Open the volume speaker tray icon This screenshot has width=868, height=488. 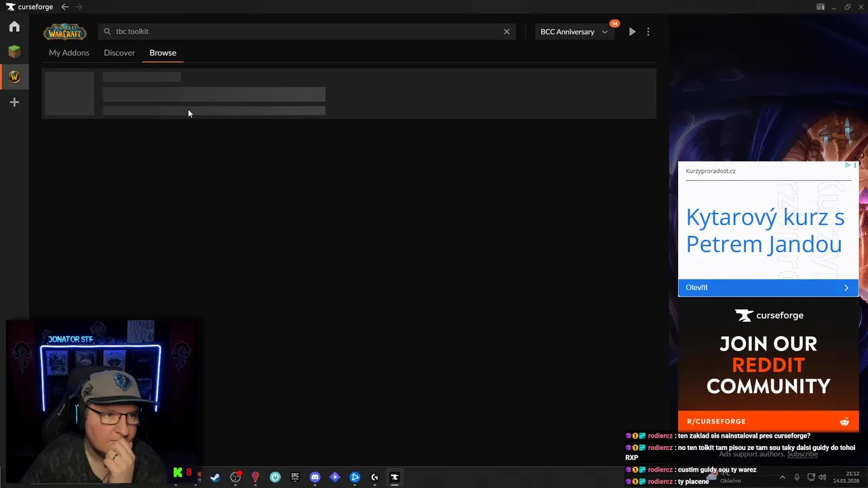[x=823, y=477]
